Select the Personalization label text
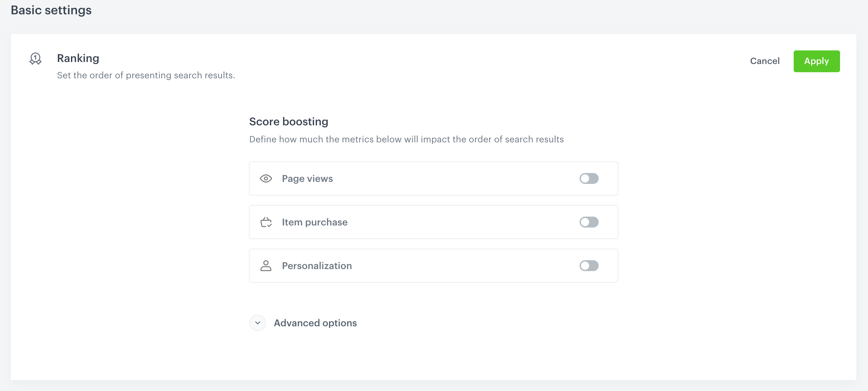The width and height of the screenshot is (868, 391). click(x=317, y=266)
